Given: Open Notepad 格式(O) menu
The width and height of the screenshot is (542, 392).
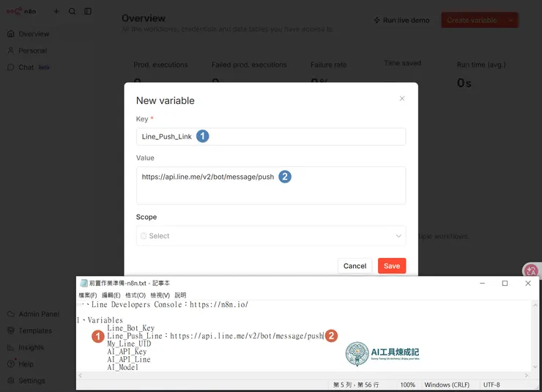Looking at the screenshot, I should point(135,295).
